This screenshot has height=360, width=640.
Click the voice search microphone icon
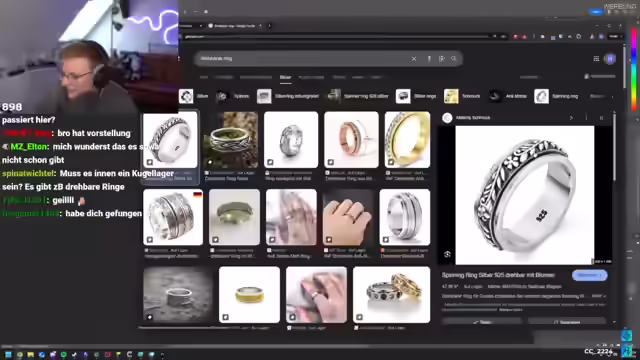[x=429, y=59]
